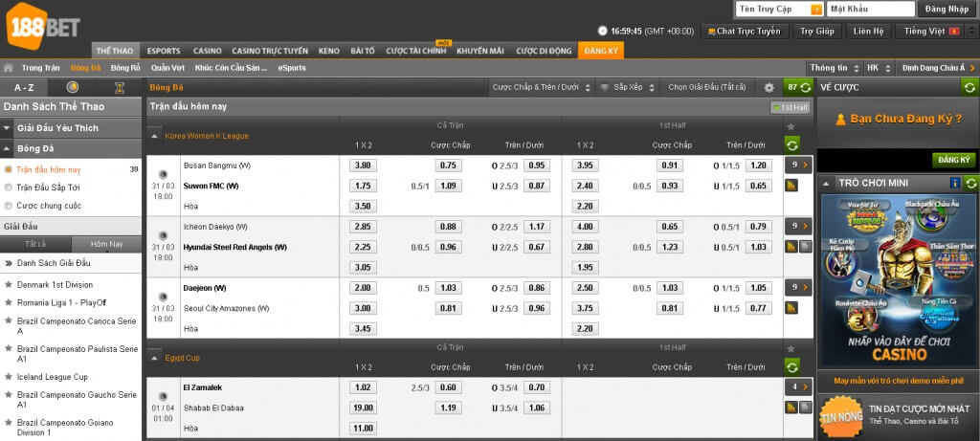Image resolution: width=980 pixels, height=441 pixels.
Task: Click the 188BET logo
Action: 42,26
